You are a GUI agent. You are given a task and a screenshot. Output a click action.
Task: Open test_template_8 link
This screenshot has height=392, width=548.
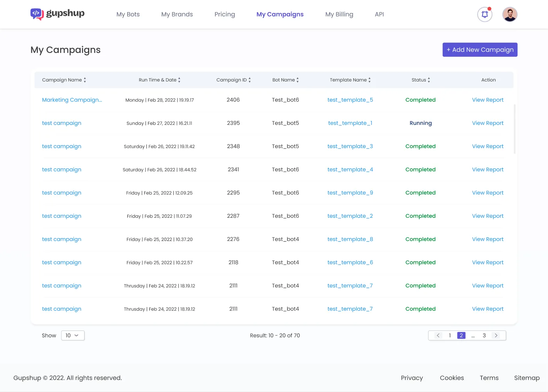(350, 239)
